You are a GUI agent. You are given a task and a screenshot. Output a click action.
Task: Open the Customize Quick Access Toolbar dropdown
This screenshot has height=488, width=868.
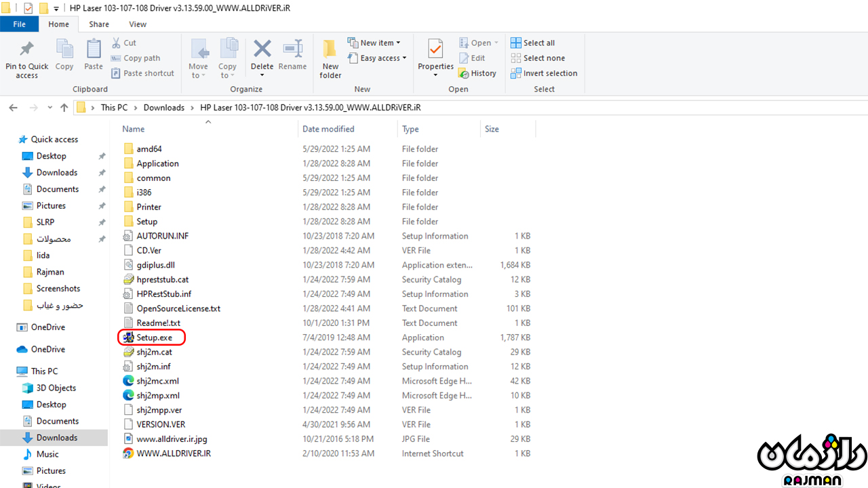pyautogui.click(x=56, y=9)
